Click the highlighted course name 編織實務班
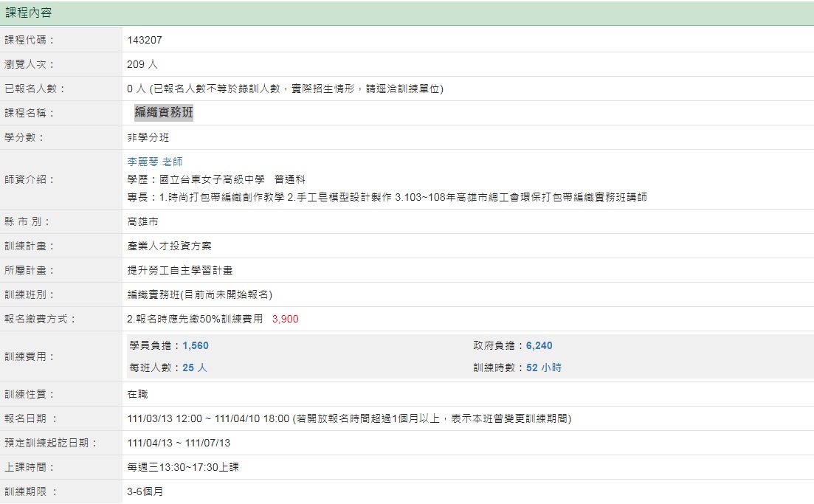 (x=163, y=113)
